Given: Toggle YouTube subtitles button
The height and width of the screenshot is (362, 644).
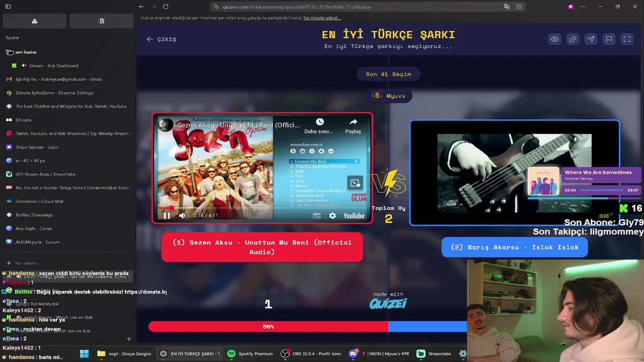Looking at the screenshot, I should 316,216.
